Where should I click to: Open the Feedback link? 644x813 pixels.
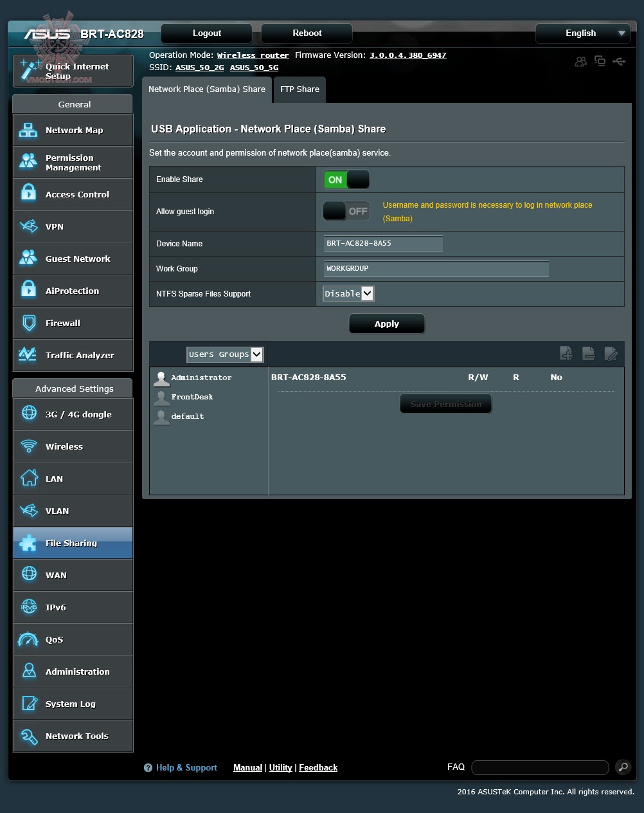tap(318, 767)
